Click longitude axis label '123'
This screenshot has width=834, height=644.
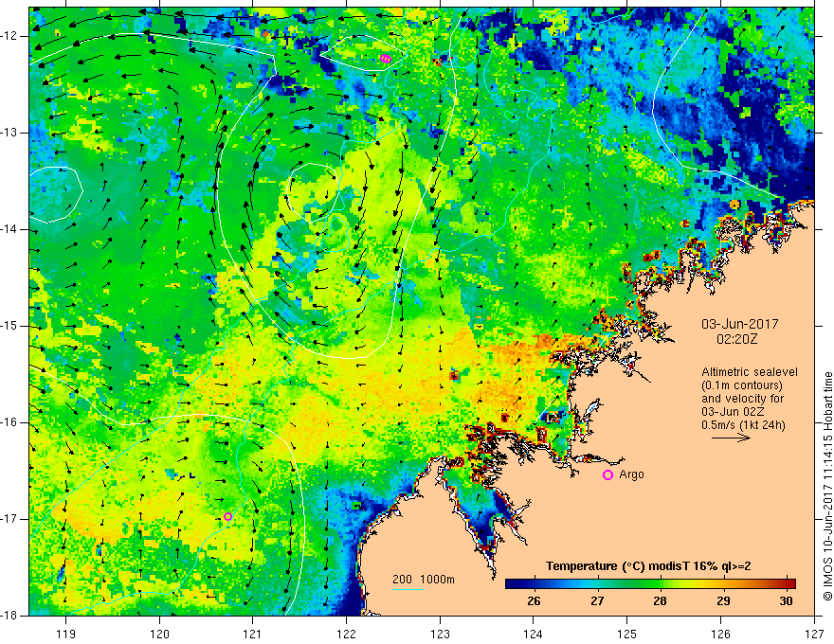(x=440, y=634)
